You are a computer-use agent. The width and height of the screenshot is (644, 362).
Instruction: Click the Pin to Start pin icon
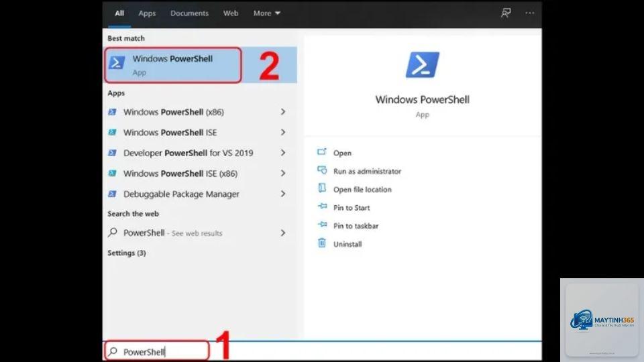point(323,206)
